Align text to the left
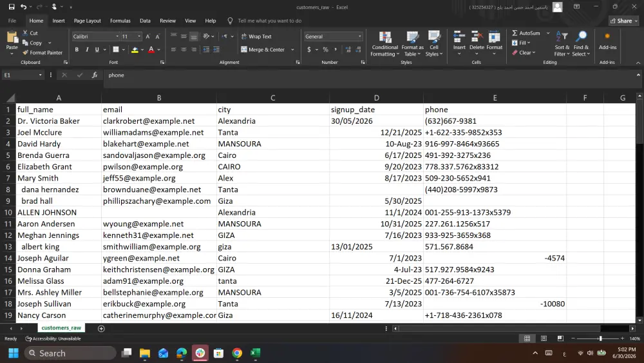Image resolution: width=644 pixels, height=363 pixels. (173, 50)
